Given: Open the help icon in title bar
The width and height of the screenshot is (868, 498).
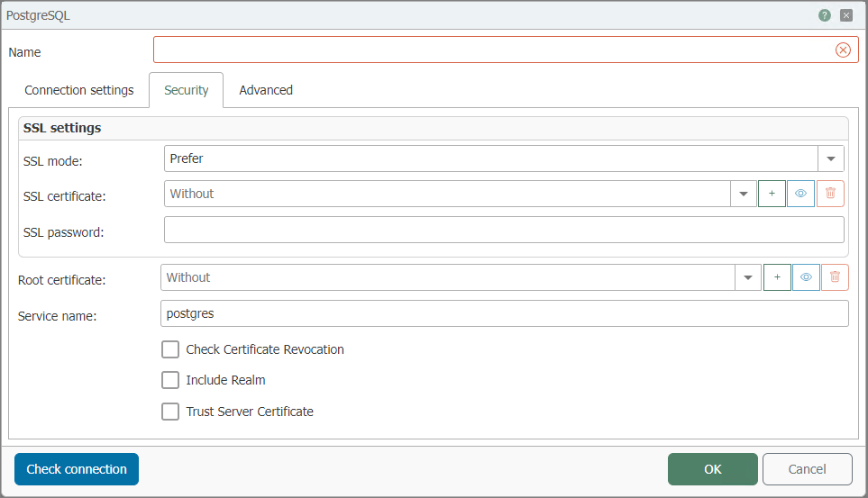Looking at the screenshot, I should [824, 15].
